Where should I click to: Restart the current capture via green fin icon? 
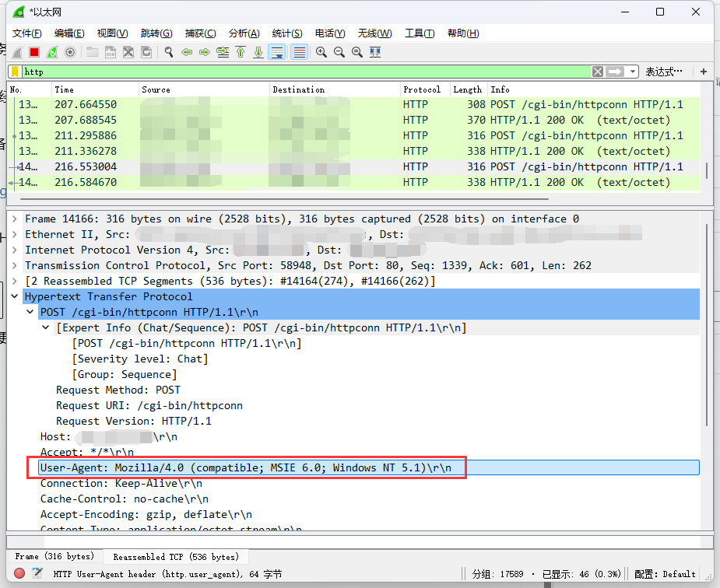click(52, 52)
